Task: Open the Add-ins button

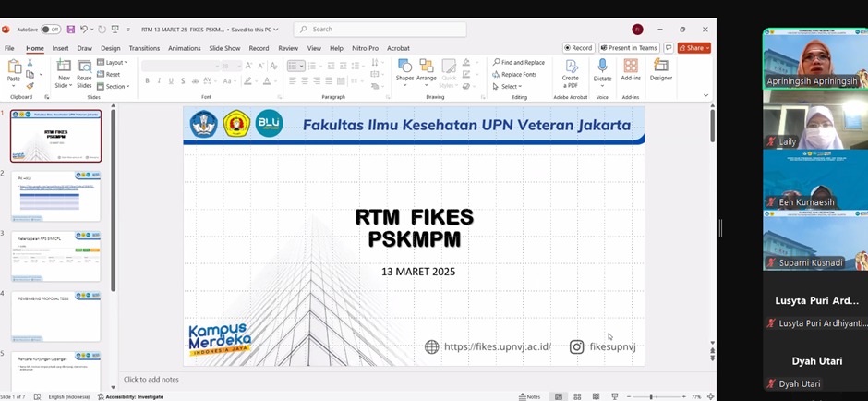Action: point(631,70)
